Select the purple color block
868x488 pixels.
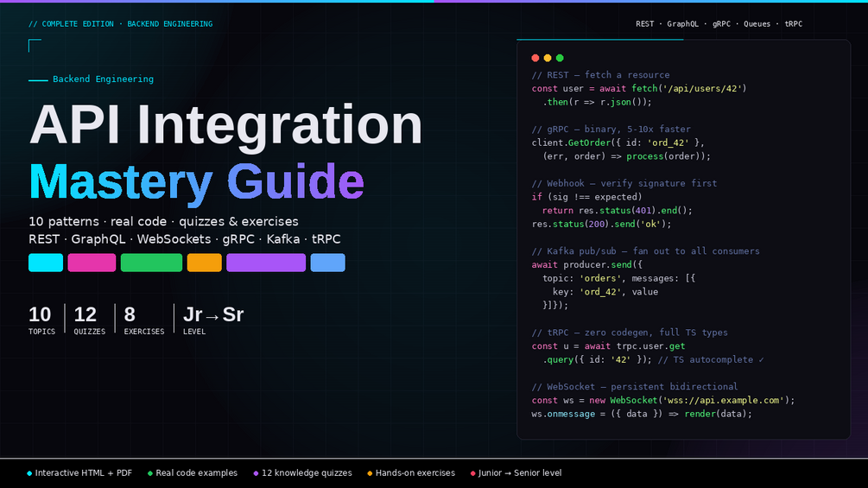tap(266, 263)
